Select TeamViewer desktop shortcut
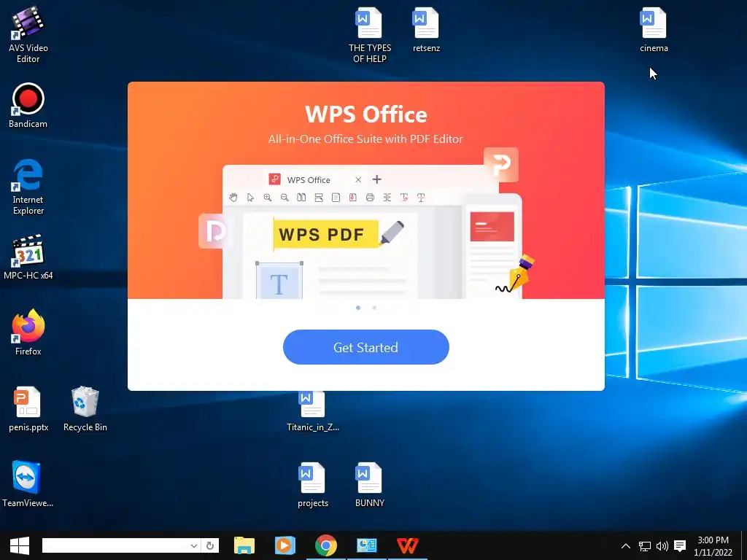 click(27, 484)
